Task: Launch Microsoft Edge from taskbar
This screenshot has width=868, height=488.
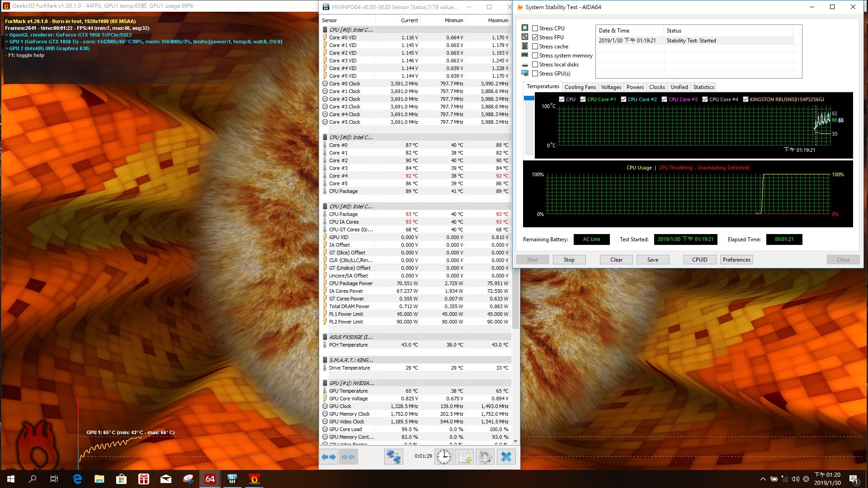Action: tap(77, 479)
